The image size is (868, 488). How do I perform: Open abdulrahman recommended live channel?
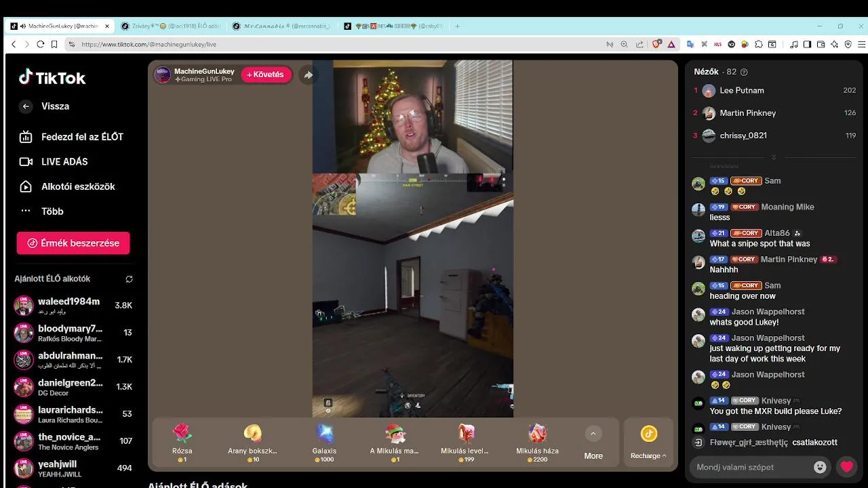click(x=73, y=360)
